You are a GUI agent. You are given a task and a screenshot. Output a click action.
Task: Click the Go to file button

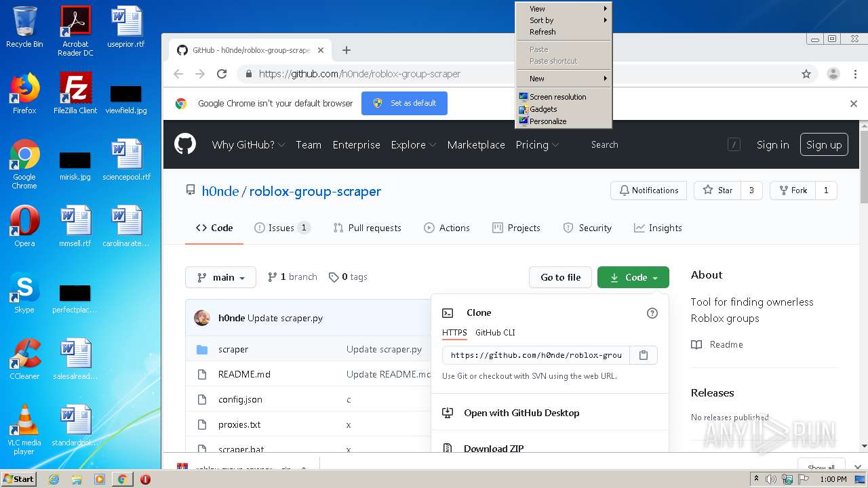[560, 277]
